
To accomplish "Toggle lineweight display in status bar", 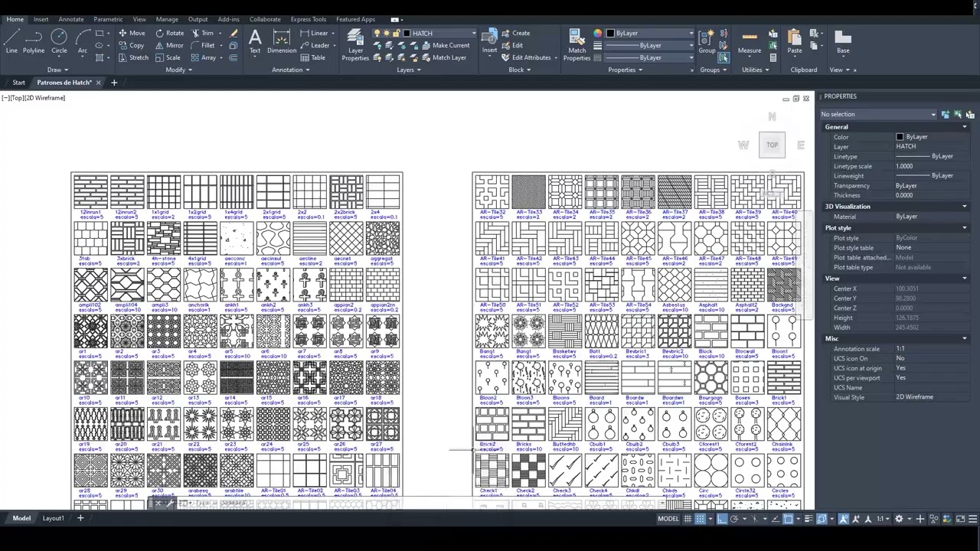I will tap(810, 519).
